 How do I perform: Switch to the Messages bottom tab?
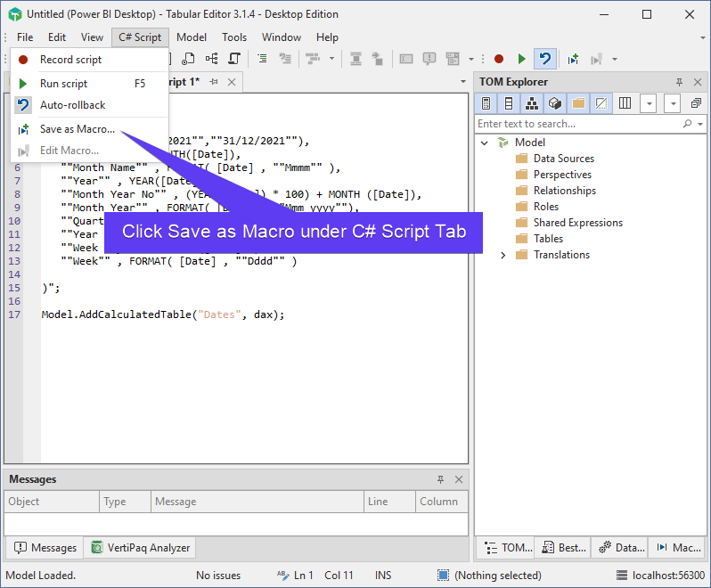click(45, 548)
